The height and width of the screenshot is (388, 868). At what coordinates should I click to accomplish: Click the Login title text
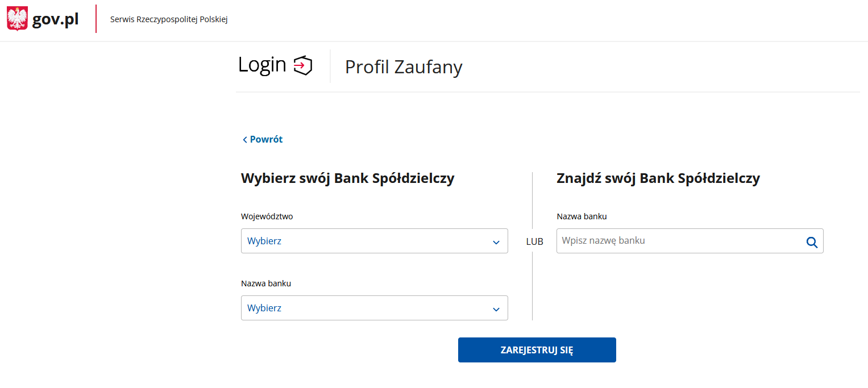262,65
